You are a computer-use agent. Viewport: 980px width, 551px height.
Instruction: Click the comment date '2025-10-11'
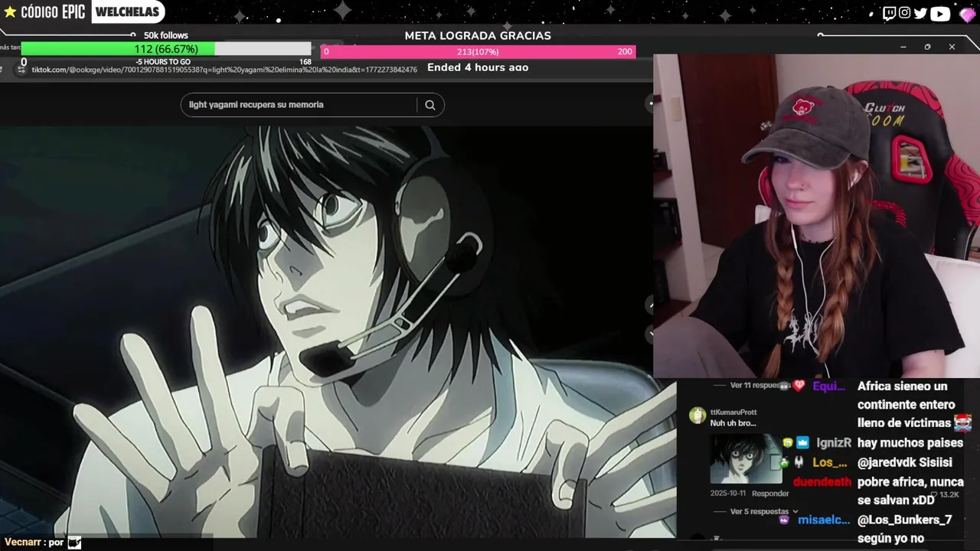pos(727,494)
